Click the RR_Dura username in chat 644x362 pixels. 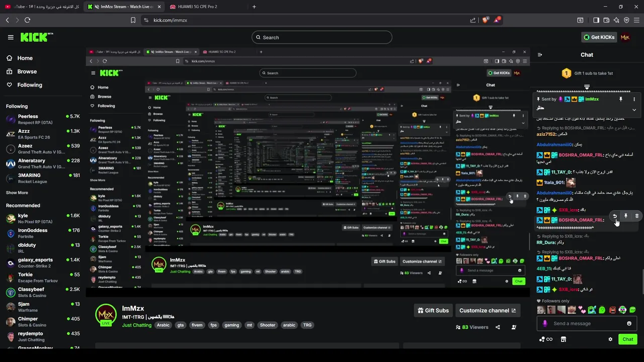546,242
